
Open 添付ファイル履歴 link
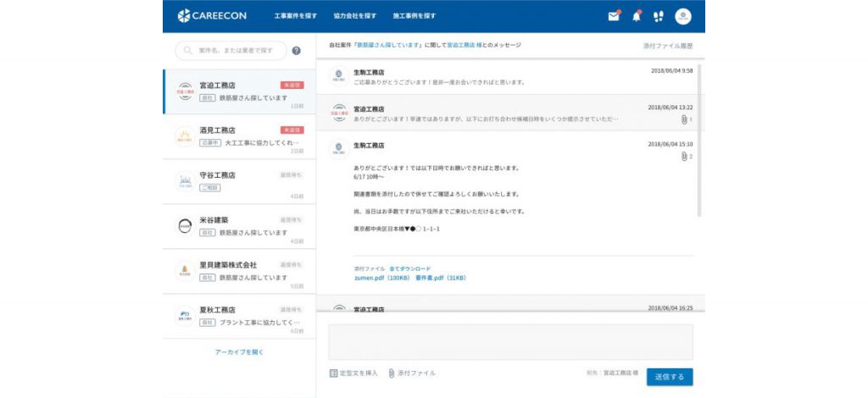tap(668, 46)
